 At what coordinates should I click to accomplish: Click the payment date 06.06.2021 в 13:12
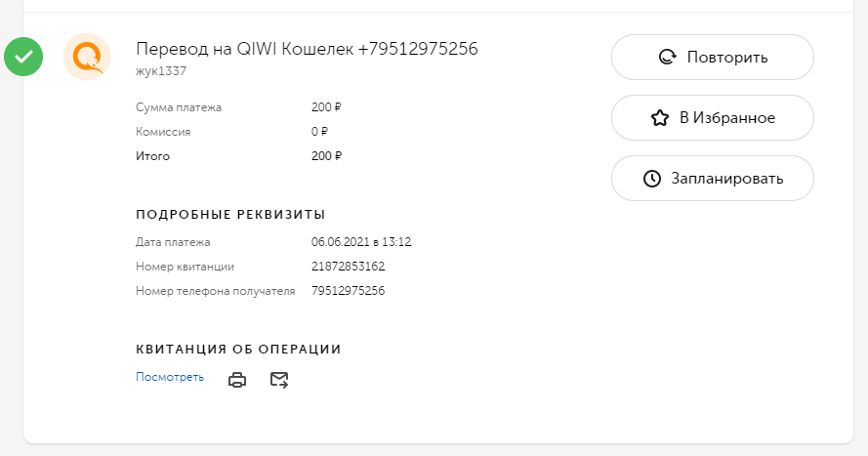(x=361, y=242)
